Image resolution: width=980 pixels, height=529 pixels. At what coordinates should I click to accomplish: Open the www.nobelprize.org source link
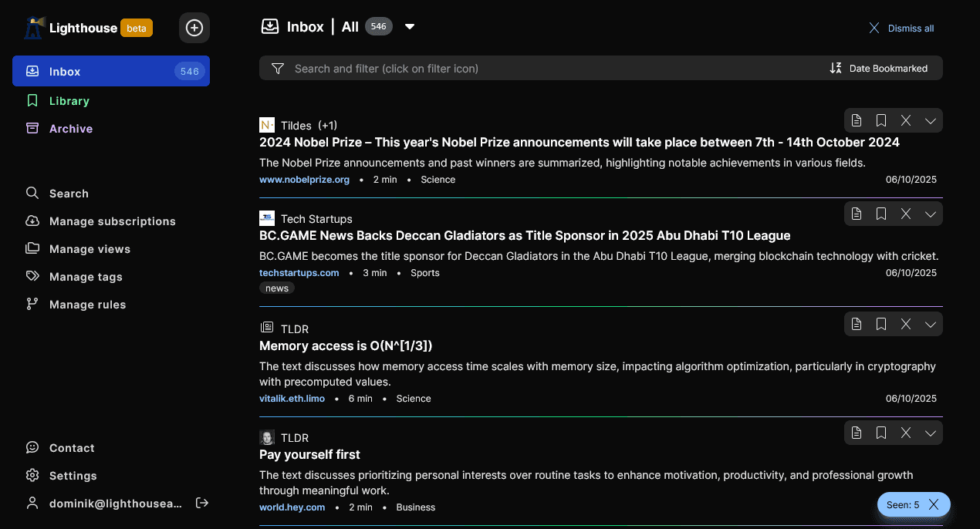(304, 180)
